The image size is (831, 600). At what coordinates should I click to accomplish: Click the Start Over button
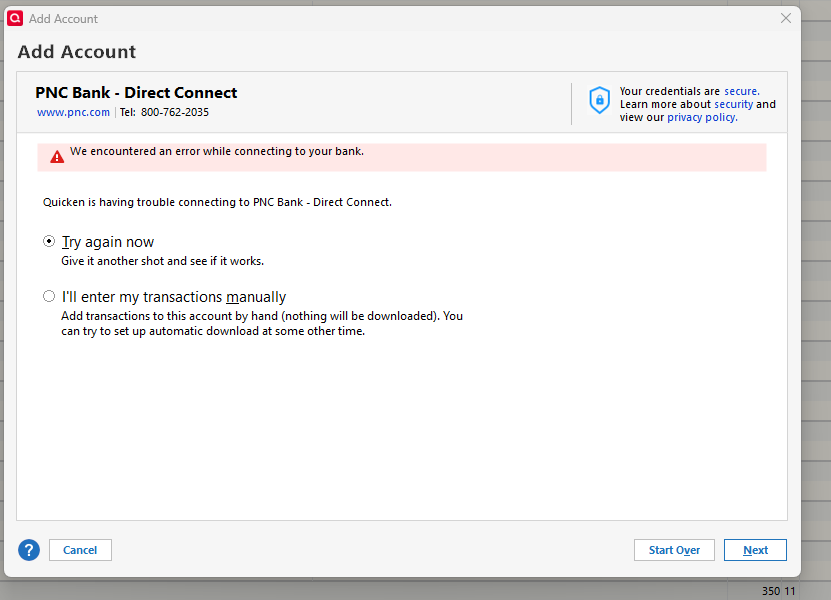(x=674, y=550)
